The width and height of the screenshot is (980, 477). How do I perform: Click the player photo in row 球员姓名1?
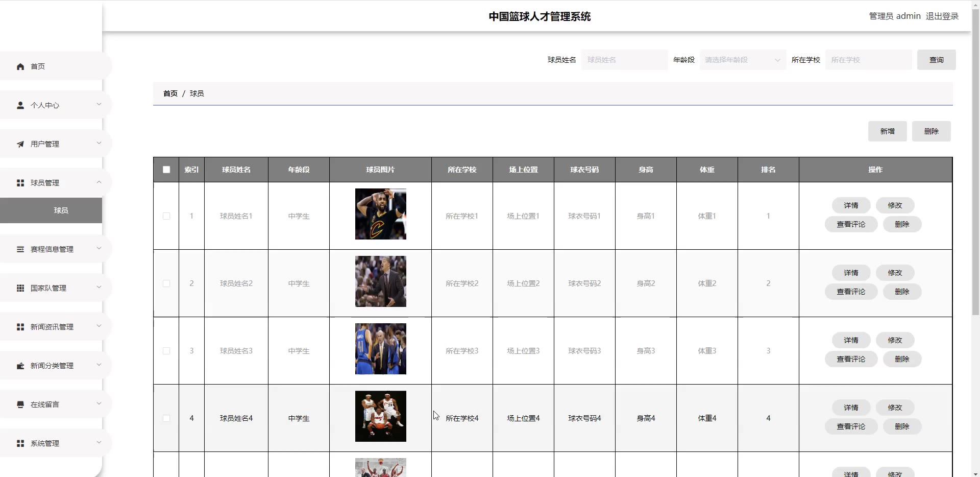[381, 214]
